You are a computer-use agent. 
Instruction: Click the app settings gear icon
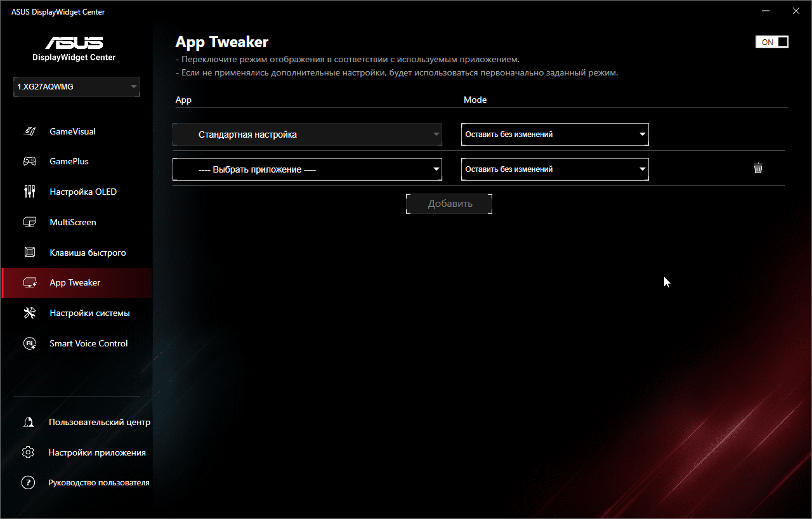28,452
